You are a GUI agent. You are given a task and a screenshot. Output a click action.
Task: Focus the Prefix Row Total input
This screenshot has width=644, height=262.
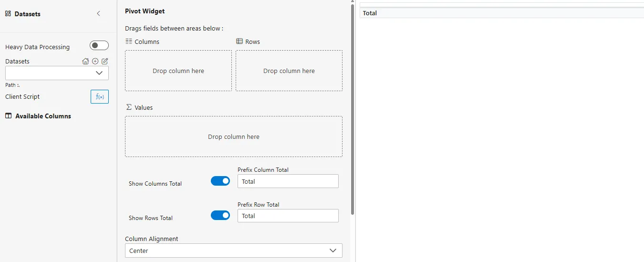click(288, 216)
